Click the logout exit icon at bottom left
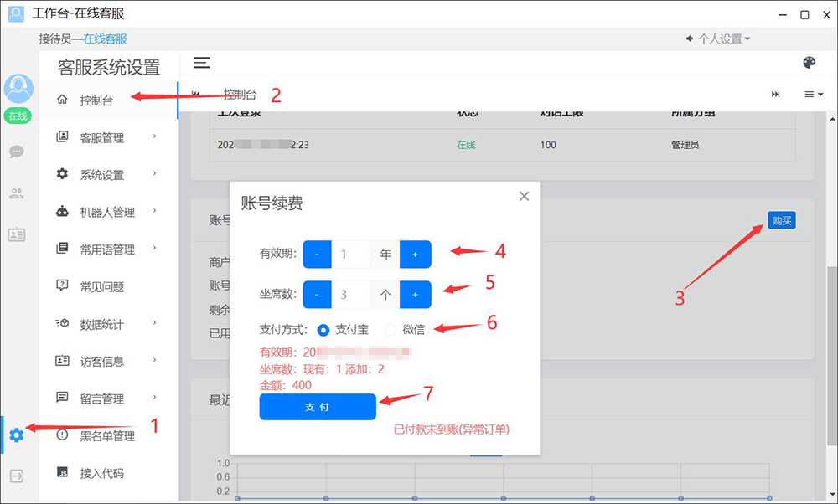 17,476
